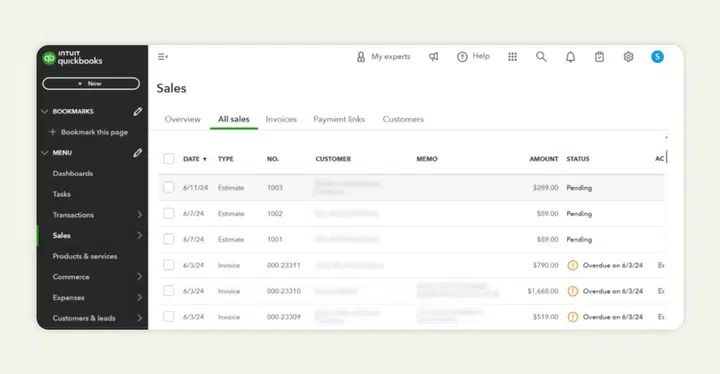Screen dimensions: 720x374
Task: Click estimate number 1002
Action: (x=275, y=214)
